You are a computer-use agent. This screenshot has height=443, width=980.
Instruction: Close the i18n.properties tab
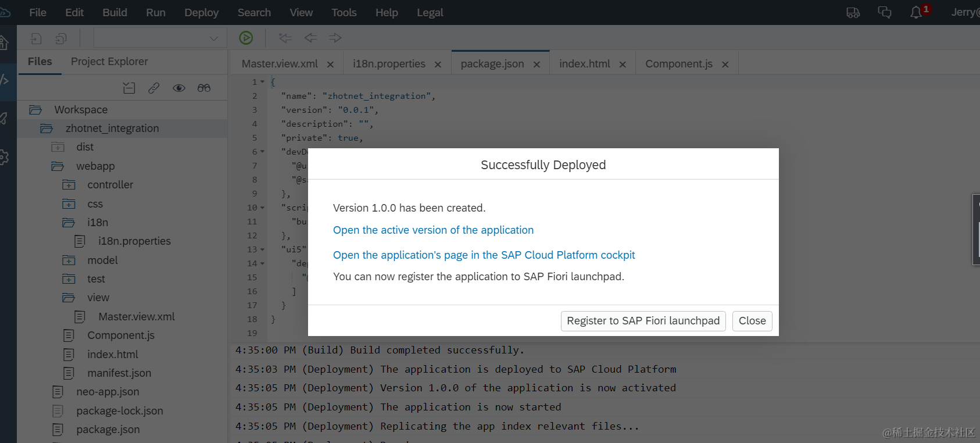coord(438,65)
